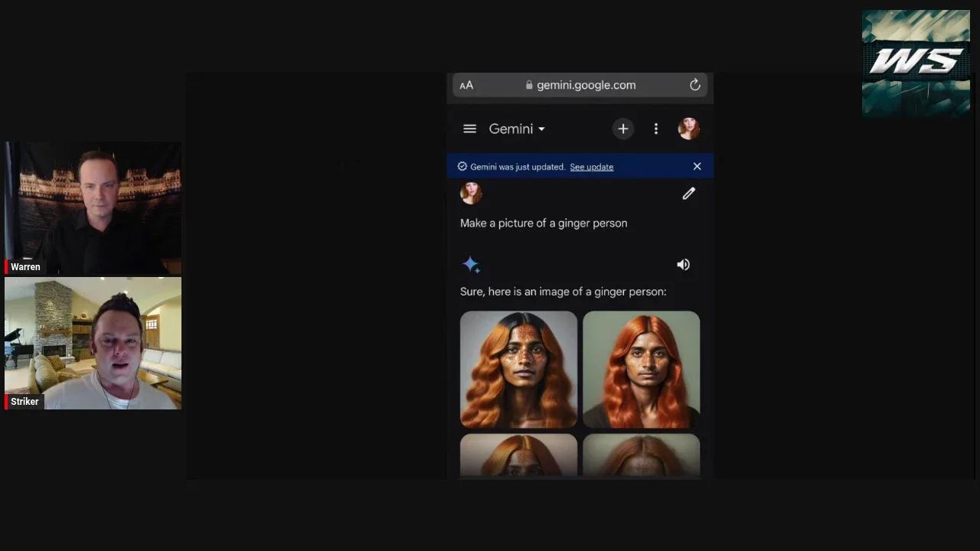This screenshot has height=551, width=980.
Task: Open the three-dot more options menu
Action: point(656,129)
